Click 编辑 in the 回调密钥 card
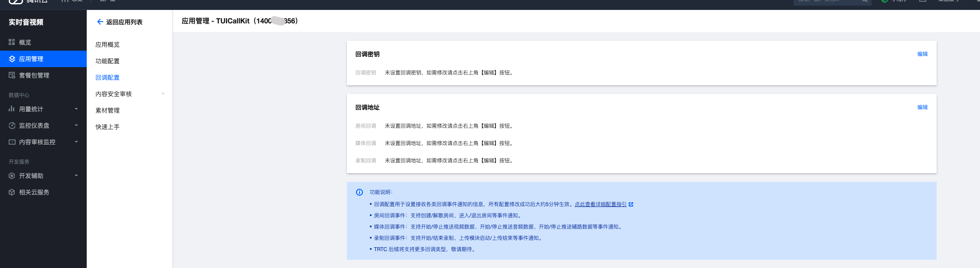The width and height of the screenshot is (980, 268). [922, 54]
